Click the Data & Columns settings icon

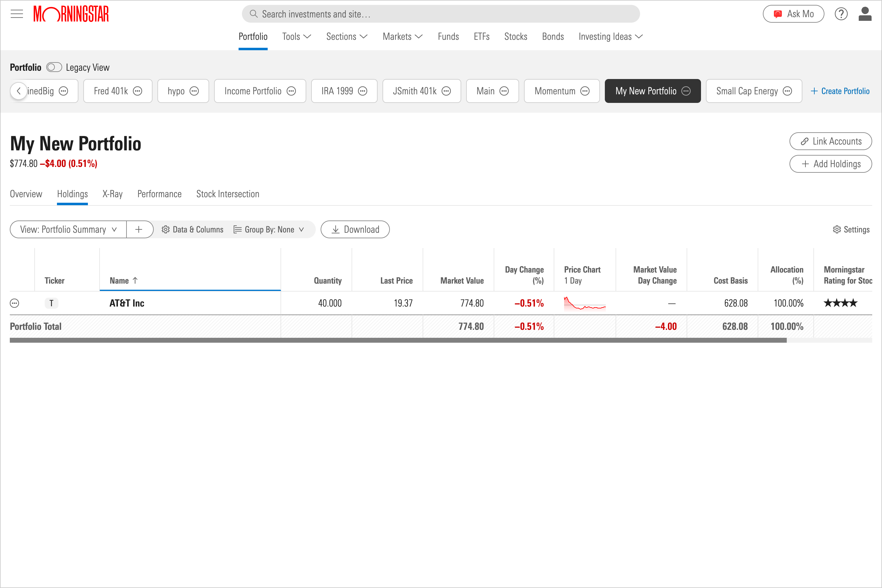click(165, 230)
